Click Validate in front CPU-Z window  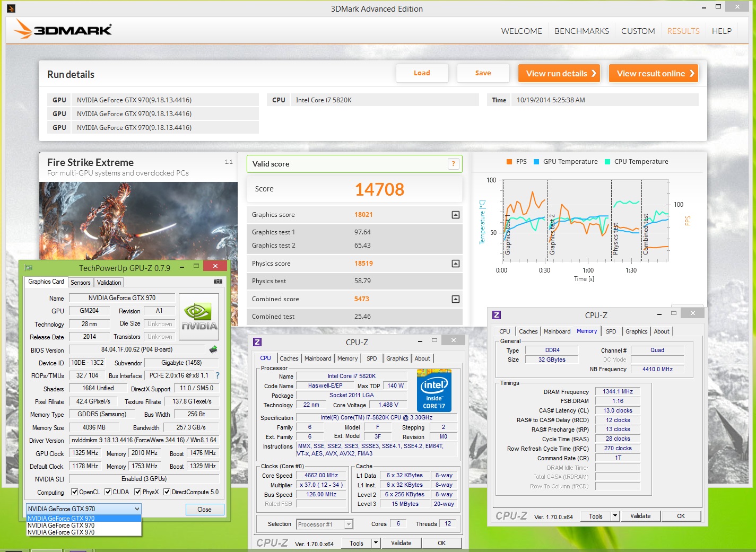pyautogui.click(x=402, y=543)
